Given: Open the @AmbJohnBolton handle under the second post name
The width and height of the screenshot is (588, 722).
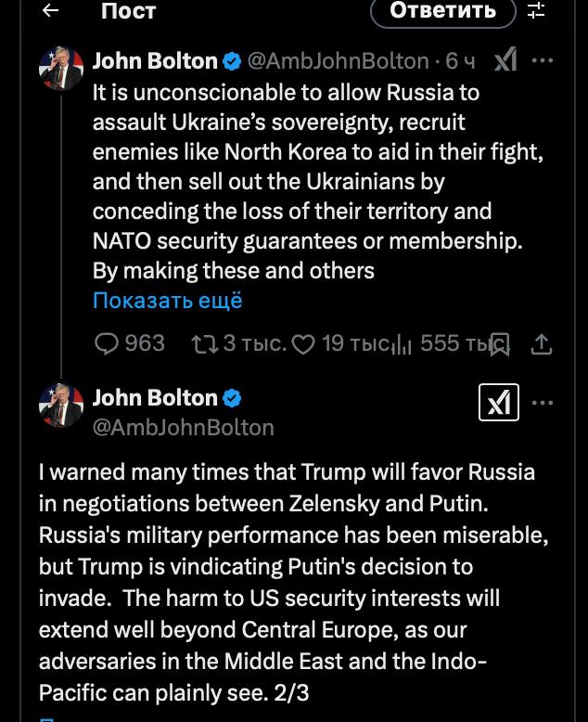Looking at the screenshot, I should [184, 427].
